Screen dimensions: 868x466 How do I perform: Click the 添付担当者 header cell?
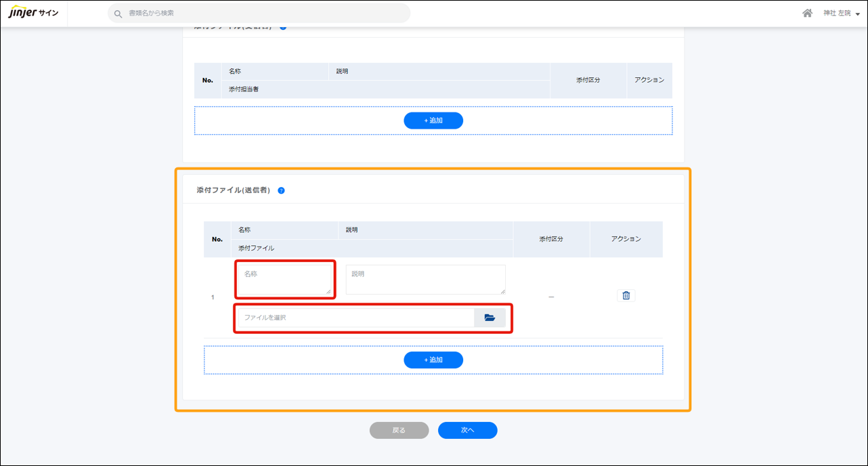click(x=244, y=89)
